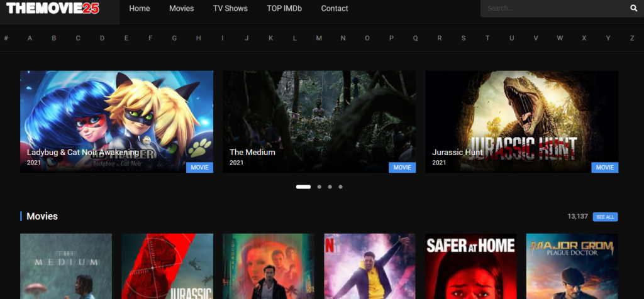Select the third carousel dot

pos(330,187)
